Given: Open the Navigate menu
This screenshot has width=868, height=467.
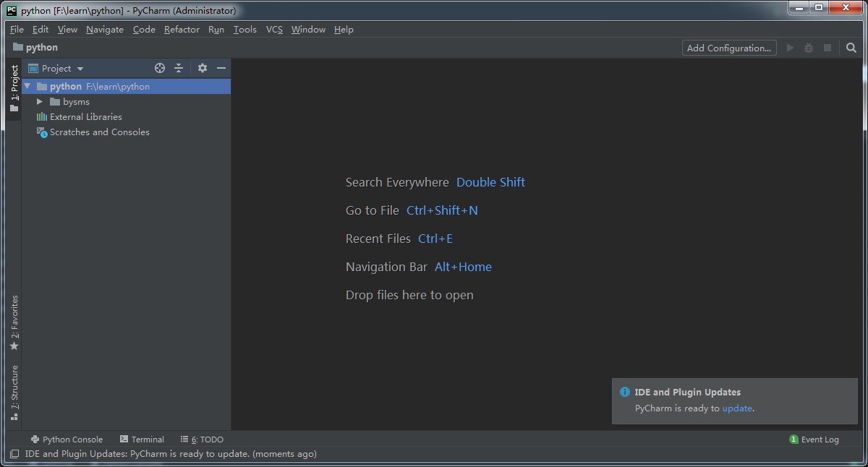Looking at the screenshot, I should [x=105, y=30].
